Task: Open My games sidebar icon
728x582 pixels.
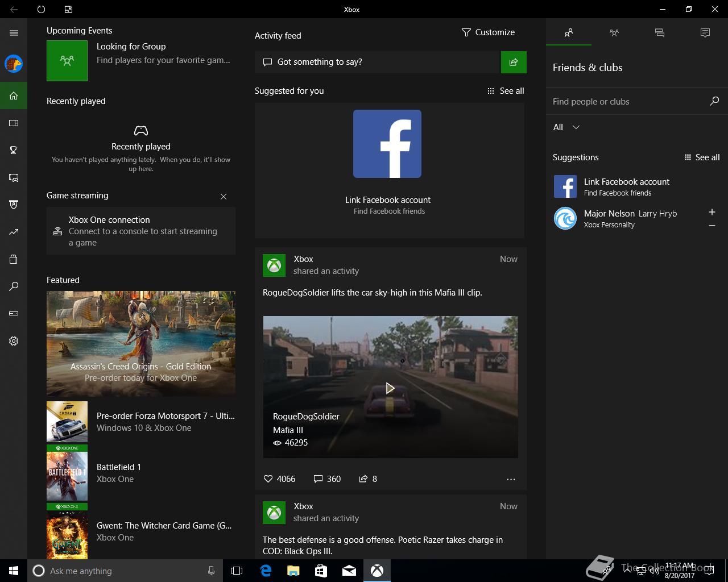Action: tap(14, 123)
